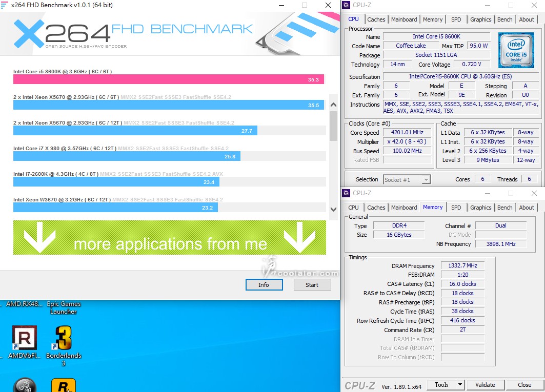Image resolution: width=545 pixels, height=392 pixels.
Task: Click the x264 FHD Benchmark logo
Action: [132, 33]
